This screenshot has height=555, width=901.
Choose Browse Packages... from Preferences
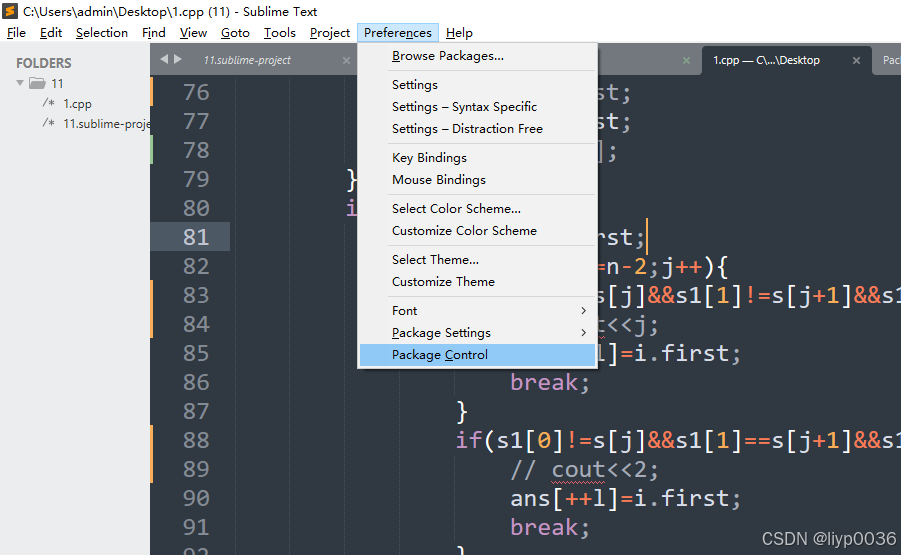478,56
